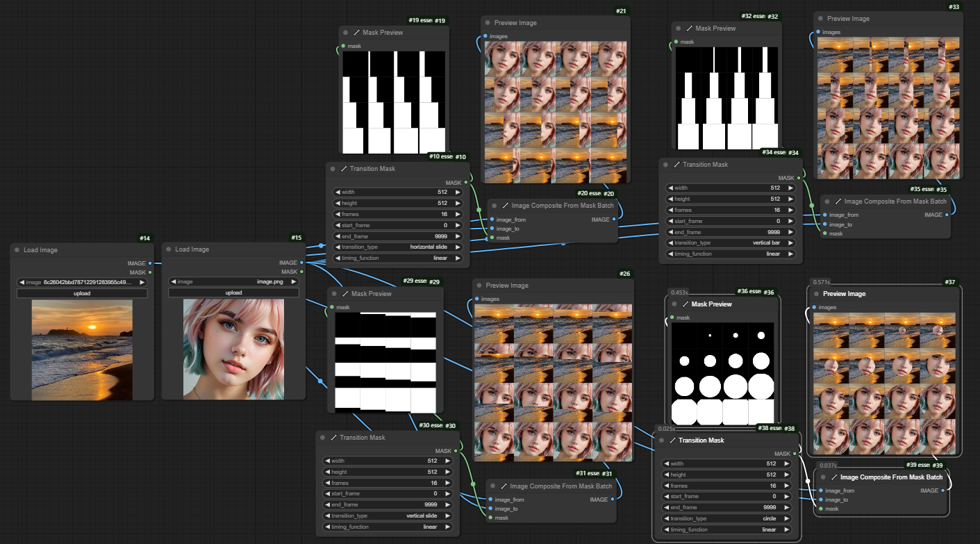Screen dimensions: 980x544
Task: Open the transition_type dropdown set to horizontal slide
Action: tap(398, 247)
